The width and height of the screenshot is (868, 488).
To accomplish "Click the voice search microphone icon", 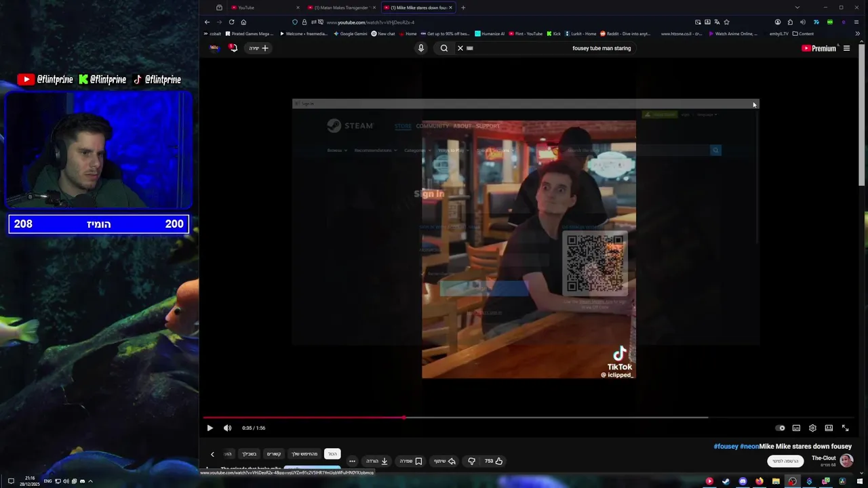I will pyautogui.click(x=421, y=48).
